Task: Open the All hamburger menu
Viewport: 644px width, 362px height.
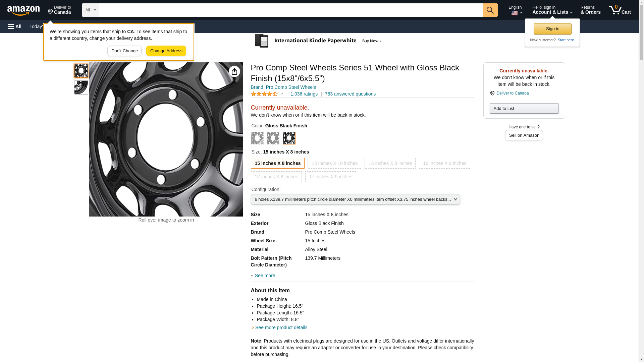Action: (15, 26)
